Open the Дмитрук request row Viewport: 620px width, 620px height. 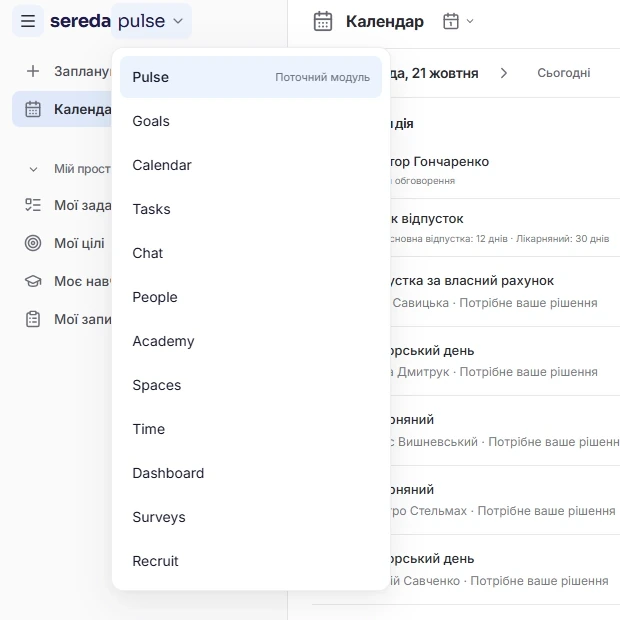point(505,361)
